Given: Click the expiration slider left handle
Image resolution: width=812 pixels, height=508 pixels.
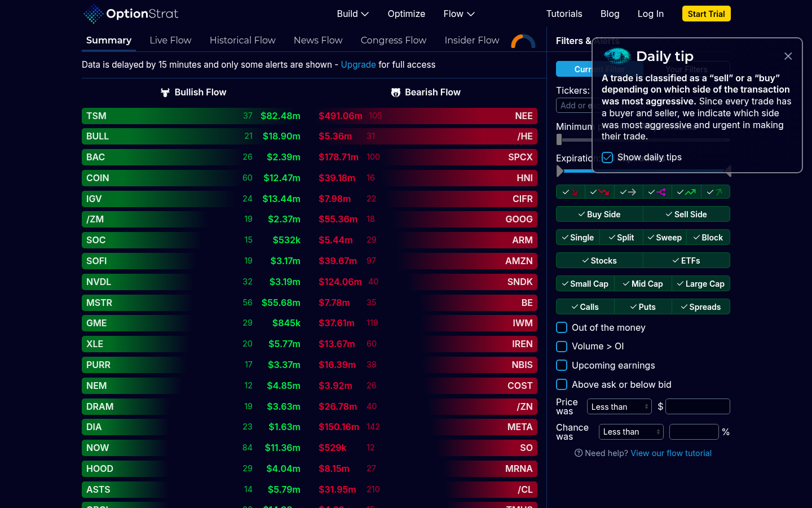Looking at the screenshot, I should pyautogui.click(x=560, y=170).
